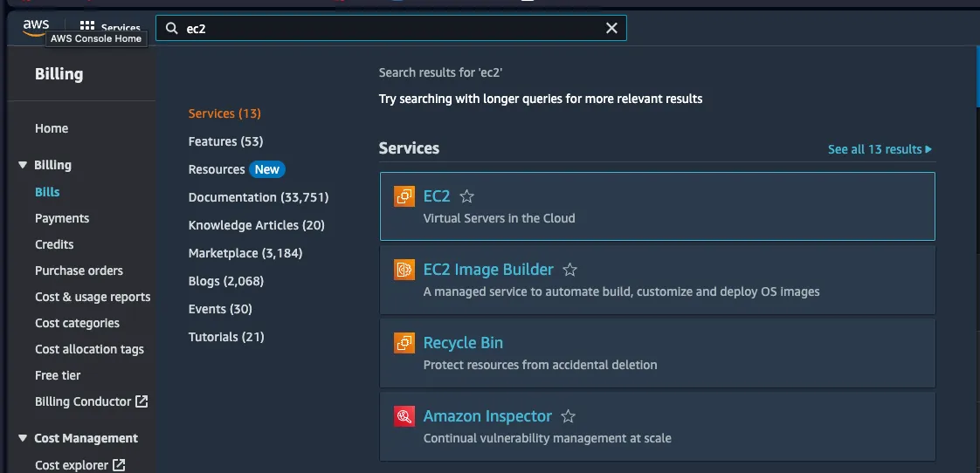Go to Home in Billing sidebar
This screenshot has width=980, height=473.
click(x=52, y=128)
